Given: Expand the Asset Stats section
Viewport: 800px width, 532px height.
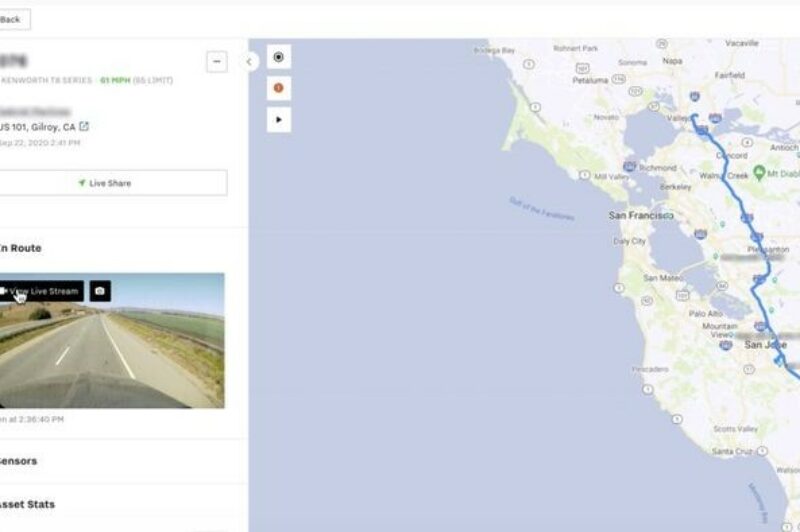Looking at the screenshot, I should click(28, 504).
